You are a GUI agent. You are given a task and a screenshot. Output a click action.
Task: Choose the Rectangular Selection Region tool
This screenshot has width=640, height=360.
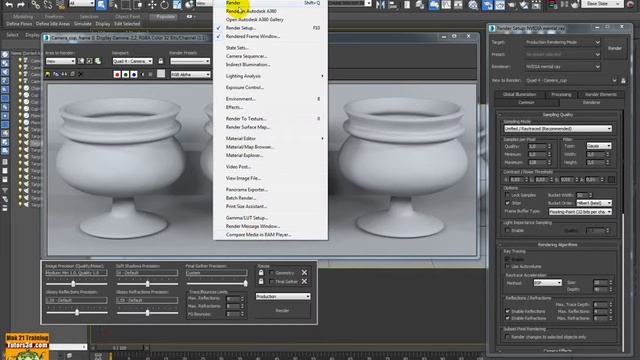click(126, 5)
